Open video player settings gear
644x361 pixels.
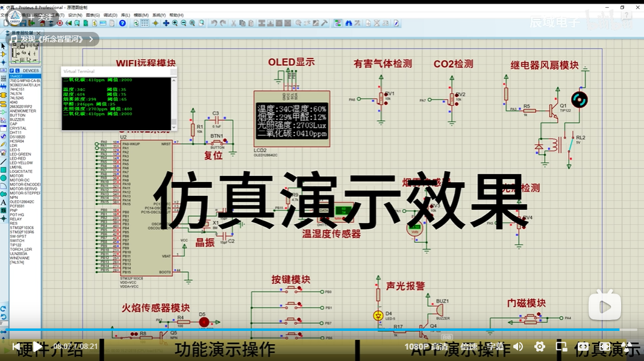(540, 347)
